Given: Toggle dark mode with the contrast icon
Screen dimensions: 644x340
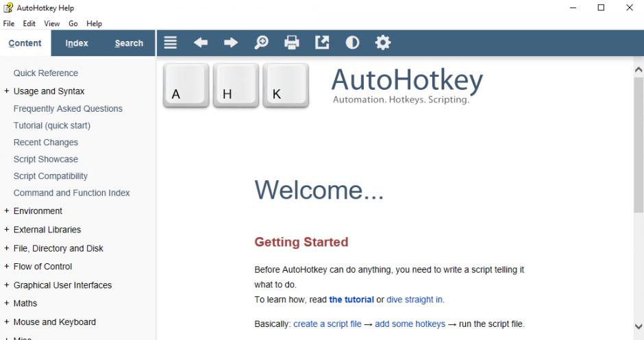Looking at the screenshot, I should pos(352,42).
